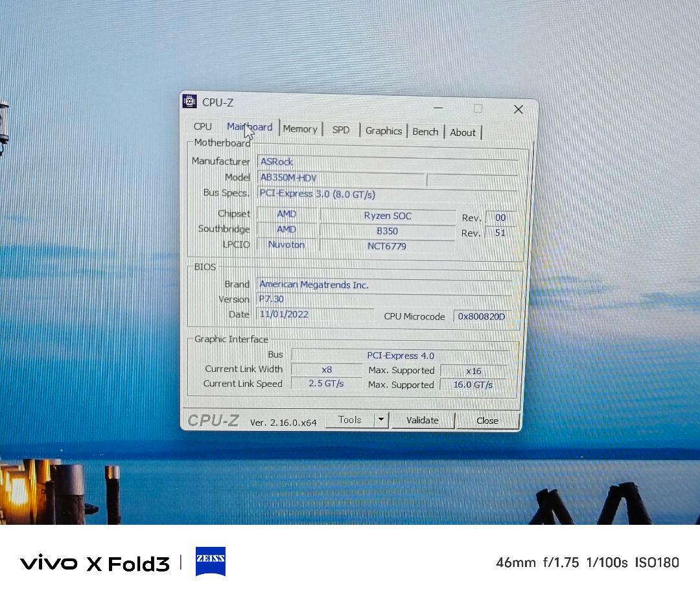Select the Model field AB350M-HDV
The height and width of the screenshot is (600, 700).
coord(340,178)
